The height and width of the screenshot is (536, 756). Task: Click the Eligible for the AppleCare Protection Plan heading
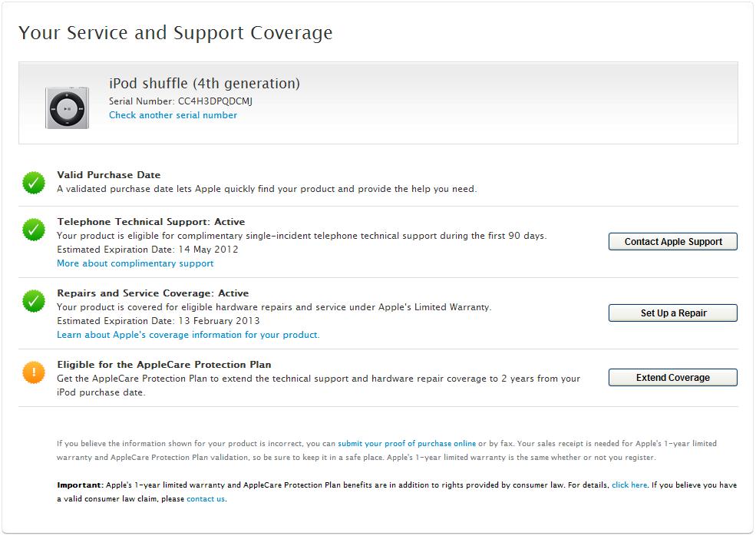164,365
